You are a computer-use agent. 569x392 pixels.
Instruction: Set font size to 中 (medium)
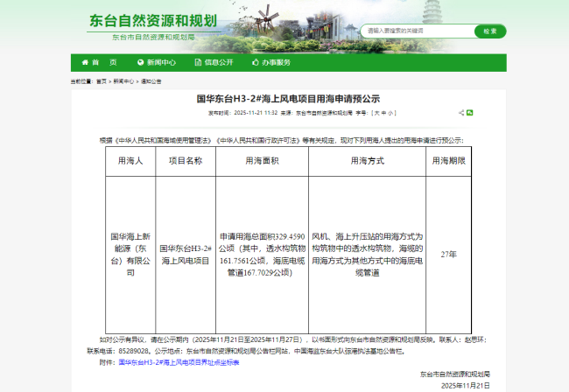(x=383, y=113)
